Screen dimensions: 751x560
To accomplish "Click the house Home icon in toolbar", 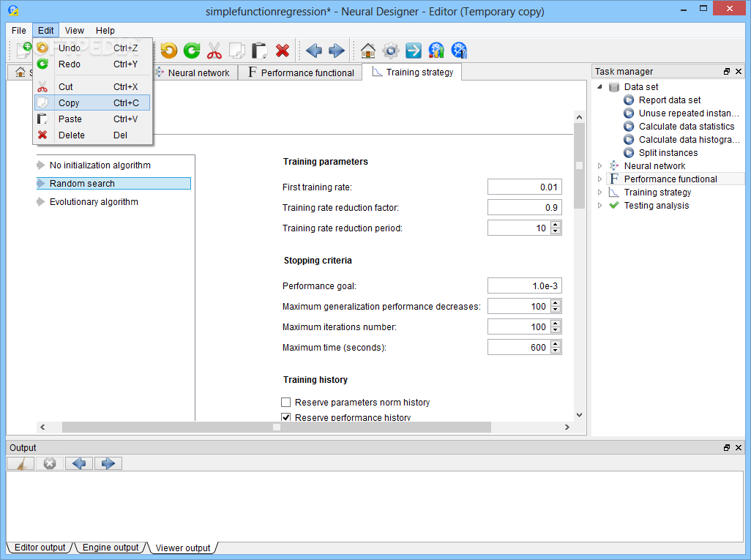I will [368, 51].
